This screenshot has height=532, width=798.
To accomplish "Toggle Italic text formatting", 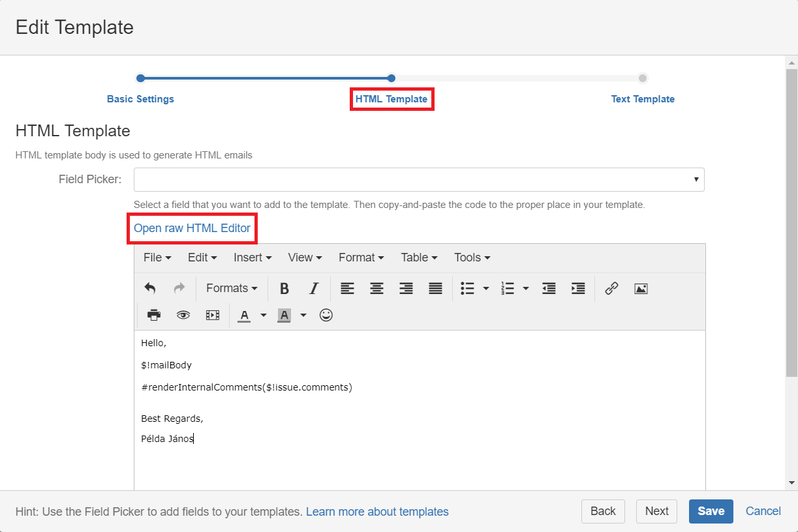I will pyautogui.click(x=314, y=288).
